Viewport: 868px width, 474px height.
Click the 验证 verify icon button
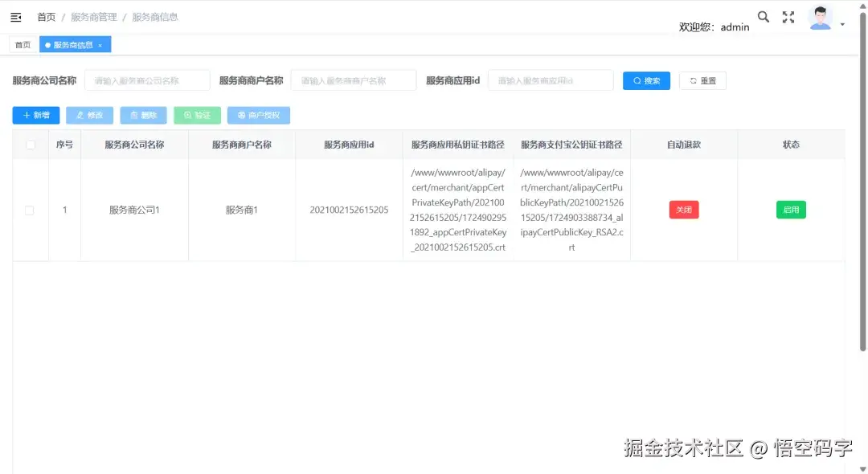pyautogui.click(x=196, y=115)
